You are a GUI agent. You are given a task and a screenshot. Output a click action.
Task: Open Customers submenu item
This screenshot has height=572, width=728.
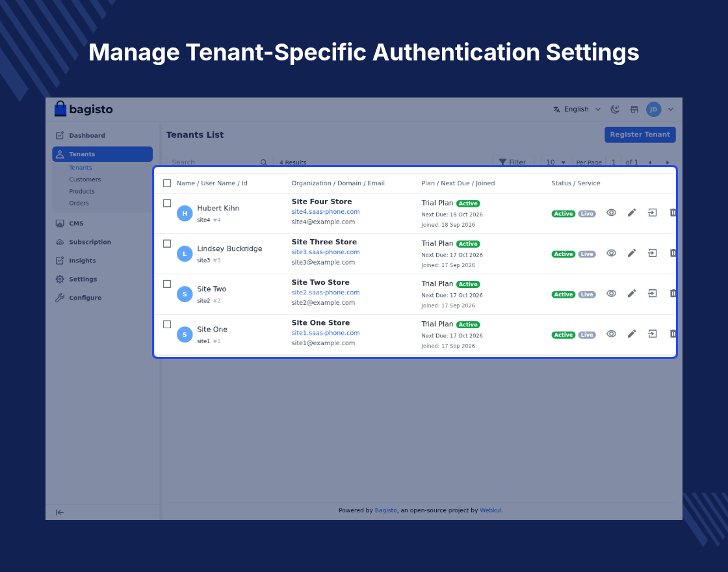[x=85, y=179]
